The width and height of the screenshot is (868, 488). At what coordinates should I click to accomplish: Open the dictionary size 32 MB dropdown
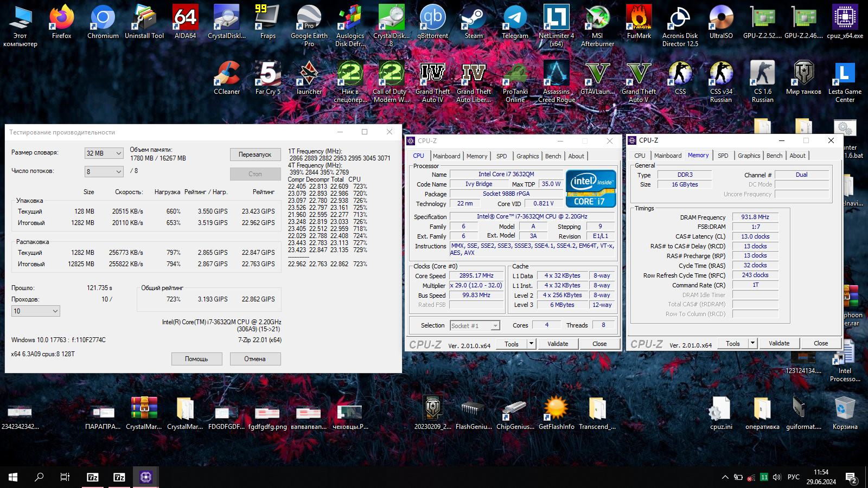coord(104,153)
